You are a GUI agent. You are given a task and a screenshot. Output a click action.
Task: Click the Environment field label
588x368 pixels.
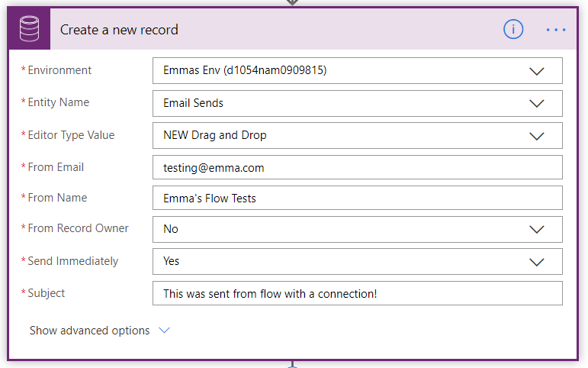(59, 70)
